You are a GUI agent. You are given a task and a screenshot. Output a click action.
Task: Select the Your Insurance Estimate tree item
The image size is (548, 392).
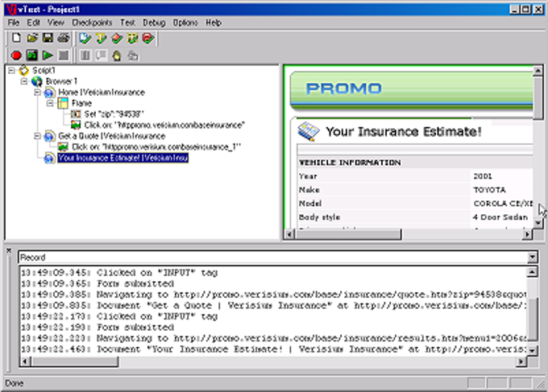[123, 158]
